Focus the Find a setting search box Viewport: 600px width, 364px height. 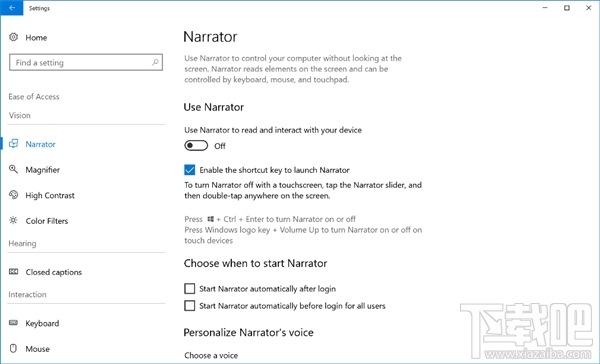(86, 62)
